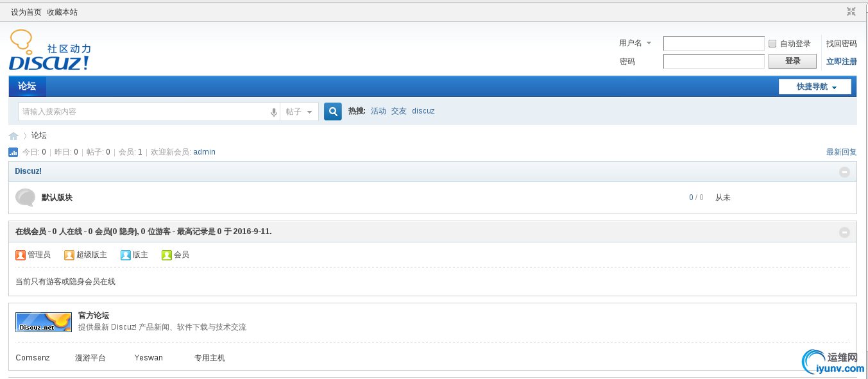Open the 官方论坛 link
This screenshot has width=868, height=379.
pos(94,316)
